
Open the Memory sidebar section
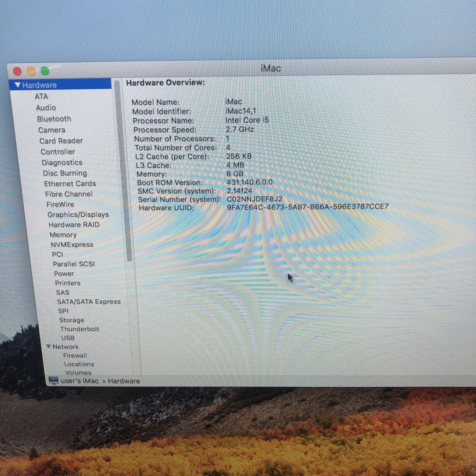point(63,235)
